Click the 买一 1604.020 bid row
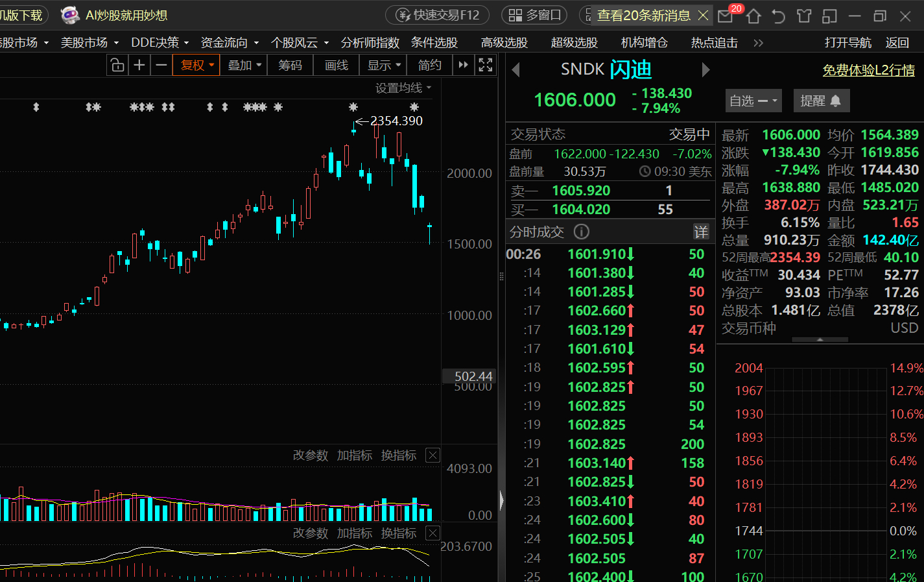The height and width of the screenshot is (582, 924). pyautogui.click(x=610, y=210)
